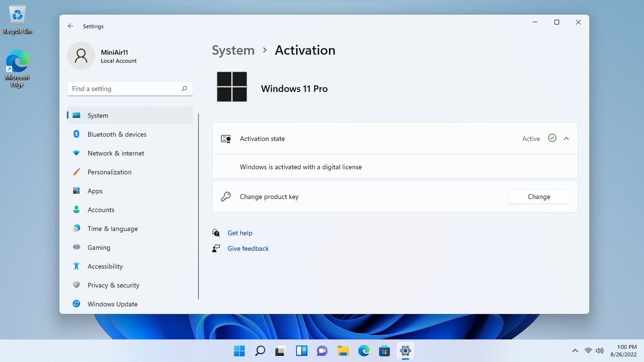Collapse the Activation state section

566,139
